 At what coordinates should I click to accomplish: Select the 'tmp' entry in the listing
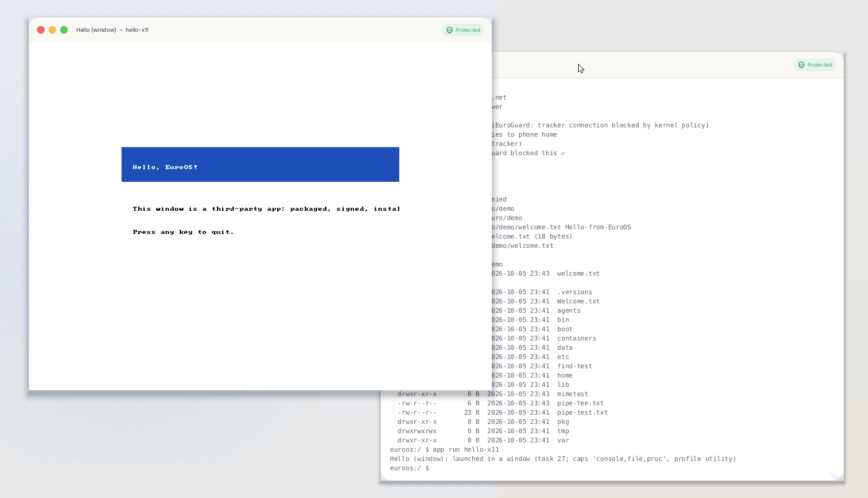point(563,431)
